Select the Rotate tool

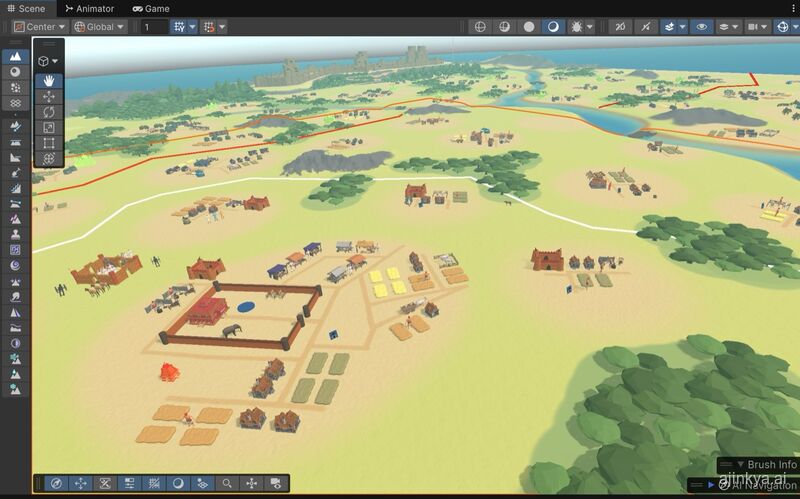(x=48, y=112)
